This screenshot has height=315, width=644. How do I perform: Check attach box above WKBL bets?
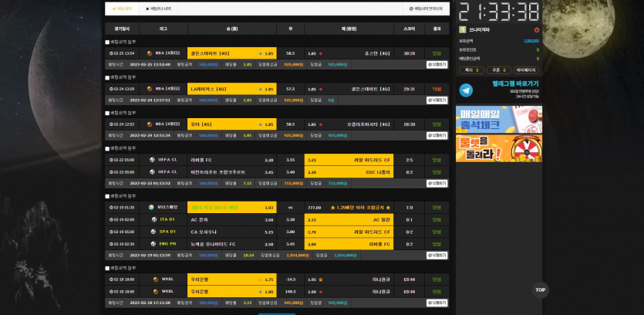coord(107,268)
